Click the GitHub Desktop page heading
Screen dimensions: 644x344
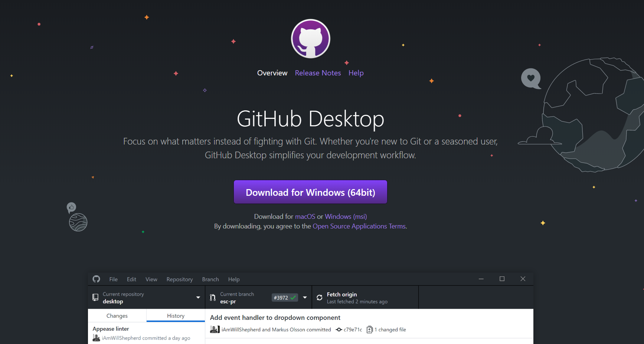point(310,119)
